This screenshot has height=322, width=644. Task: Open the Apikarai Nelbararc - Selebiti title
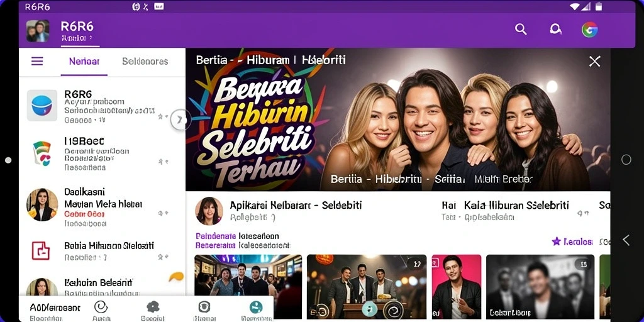click(x=296, y=206)
